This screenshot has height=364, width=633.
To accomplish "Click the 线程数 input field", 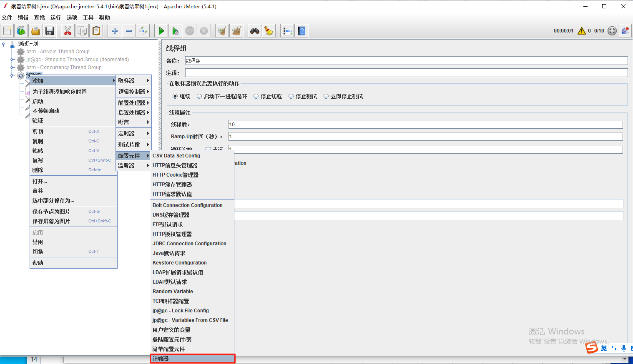I will click(x=425, y=125).
